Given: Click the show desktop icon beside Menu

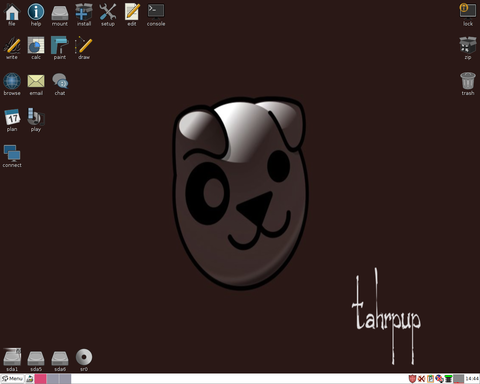Looking at the screenshot, I should pos(30,379).
